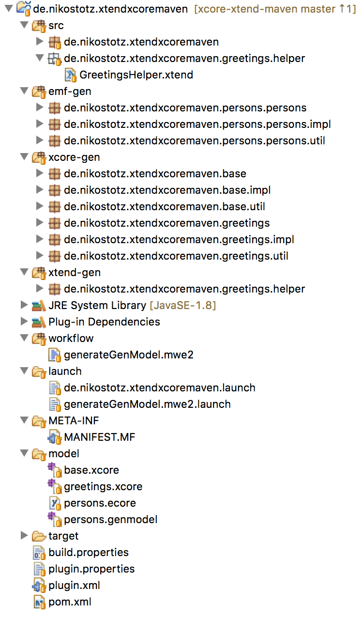Screen dimensions: 364x620
Task: Click the base.xcore model file icon
Action: 54,470
